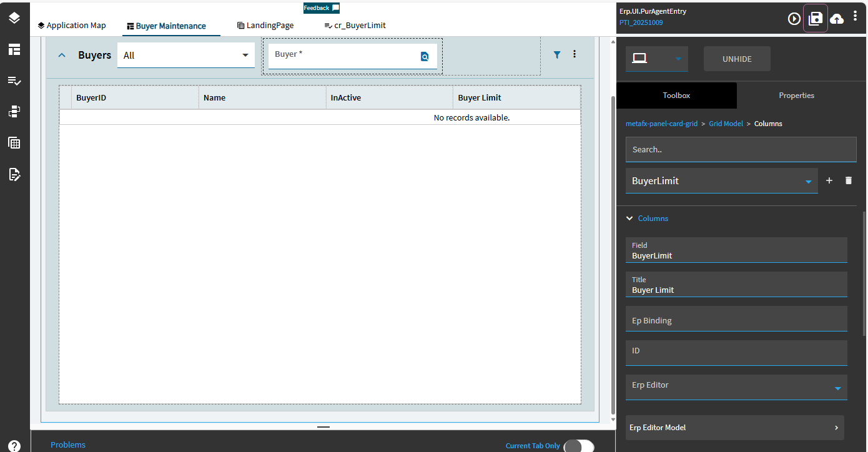Click the Erp.UI.PurAgentEntry title text
Image resolution: width=868 pixels, height=452 pixels.
tap(653, 11)
